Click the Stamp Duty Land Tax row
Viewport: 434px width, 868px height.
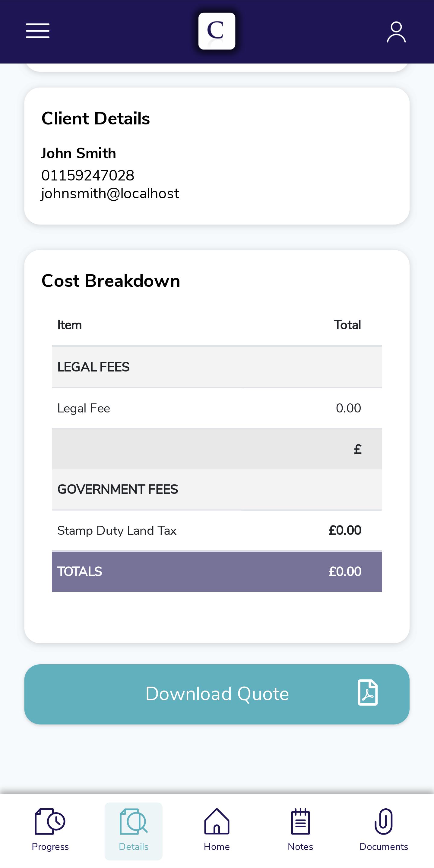pyautogui.click(x=217, y=530)
